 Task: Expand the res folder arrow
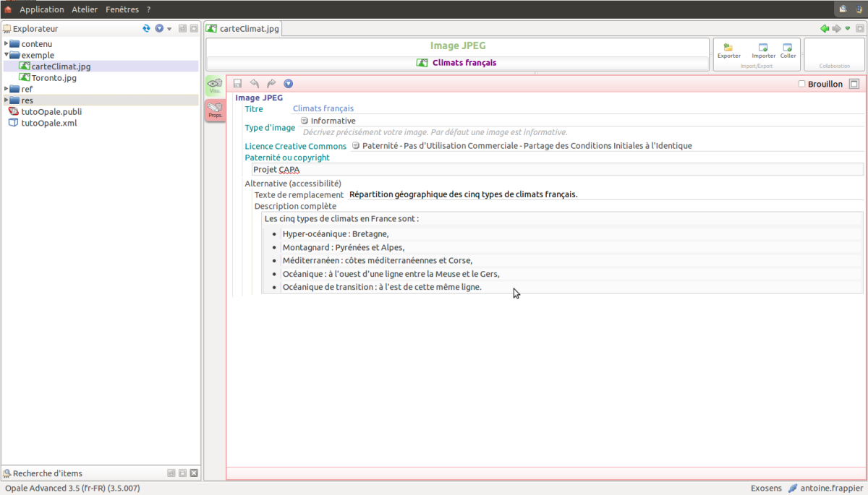pyautogui.click(x=7, y=100)
